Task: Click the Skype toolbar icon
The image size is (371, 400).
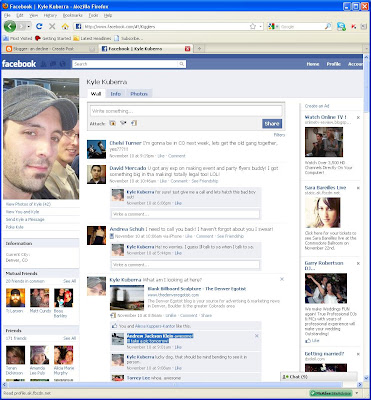Action: click(341, 26)
